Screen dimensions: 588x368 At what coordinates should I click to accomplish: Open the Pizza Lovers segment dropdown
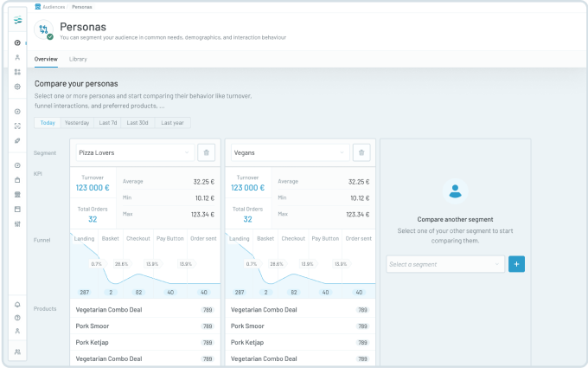click(x=133, y=152)
